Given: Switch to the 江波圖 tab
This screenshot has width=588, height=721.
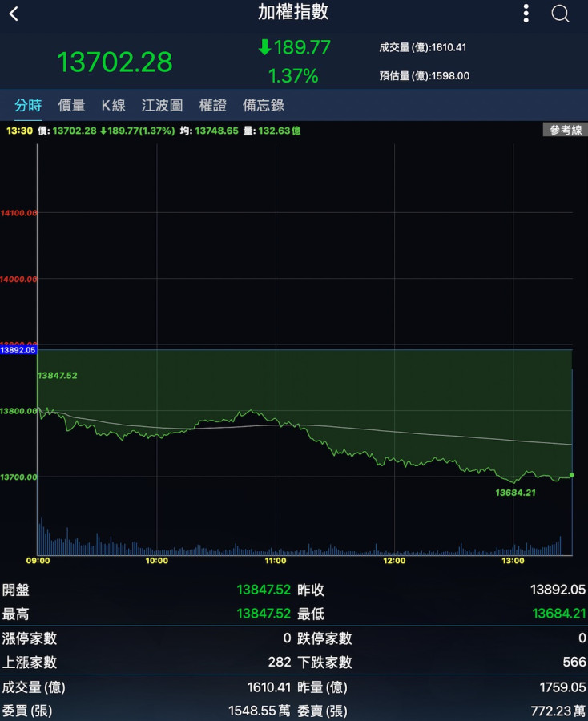Looking at the screenshot, I should (162, 105).
